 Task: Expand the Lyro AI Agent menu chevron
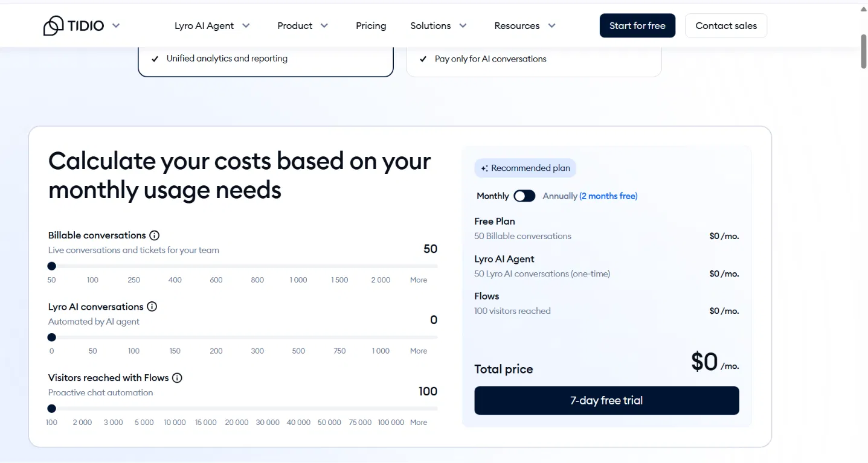(x=246, y=25)
